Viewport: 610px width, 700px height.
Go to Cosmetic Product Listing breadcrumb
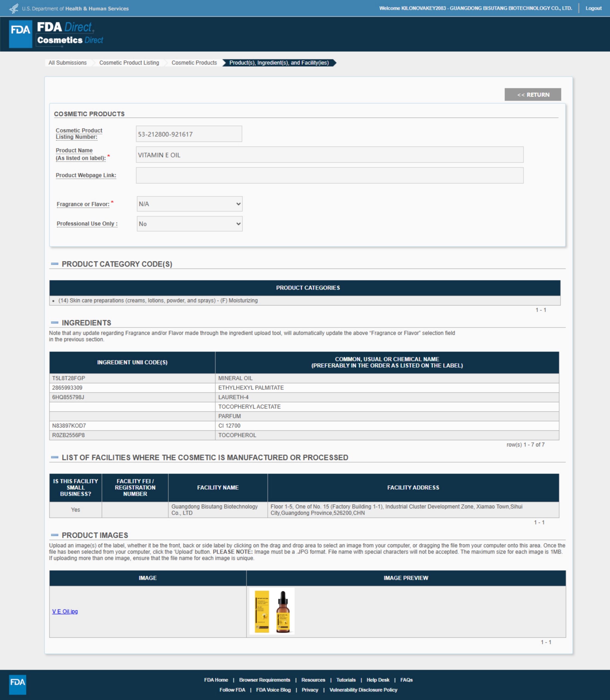click(129, 63)
